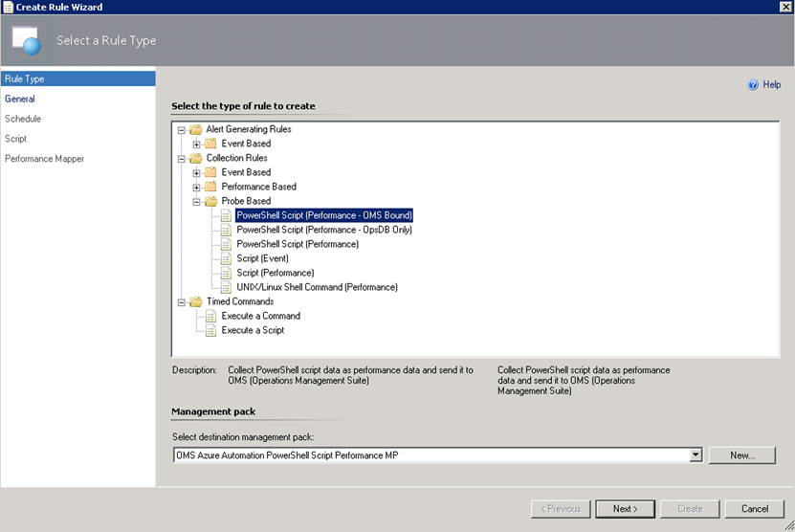Viewport: 795px width, 532px height.
Task: Click the Probe Based folder icon
Action: pos(210,201)
